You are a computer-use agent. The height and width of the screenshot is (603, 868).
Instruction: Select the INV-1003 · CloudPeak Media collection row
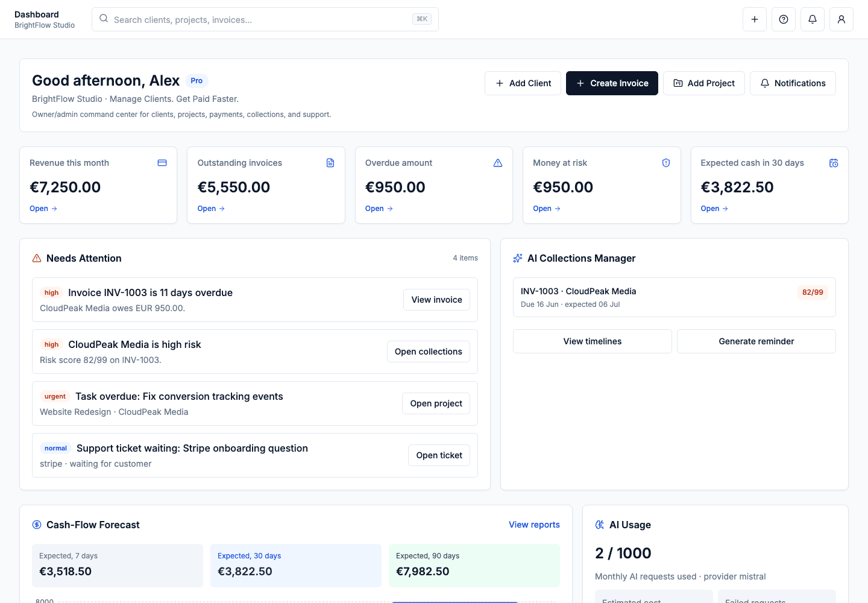(x=675, y=297)
